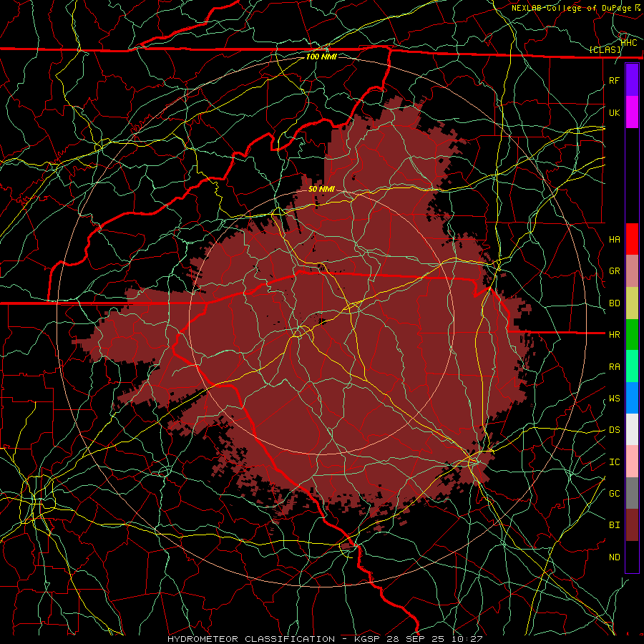Click the DS legend label
This screenshot has width=644, height=644.
tap(615, 430)
